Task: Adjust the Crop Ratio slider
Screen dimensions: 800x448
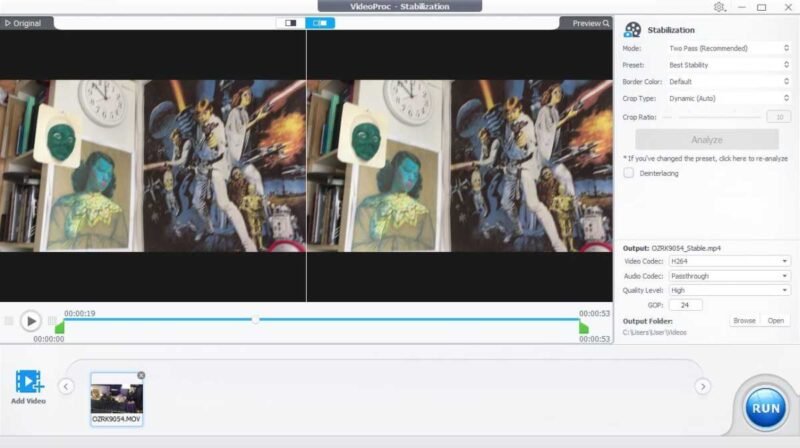Action: tap(712, 117)
